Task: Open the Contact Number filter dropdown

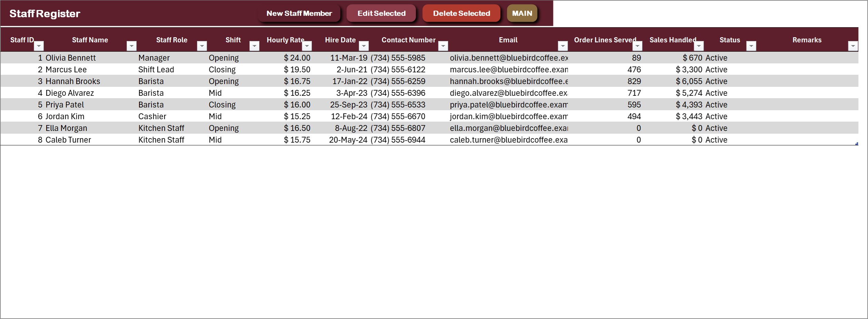Action: [443, 46]
